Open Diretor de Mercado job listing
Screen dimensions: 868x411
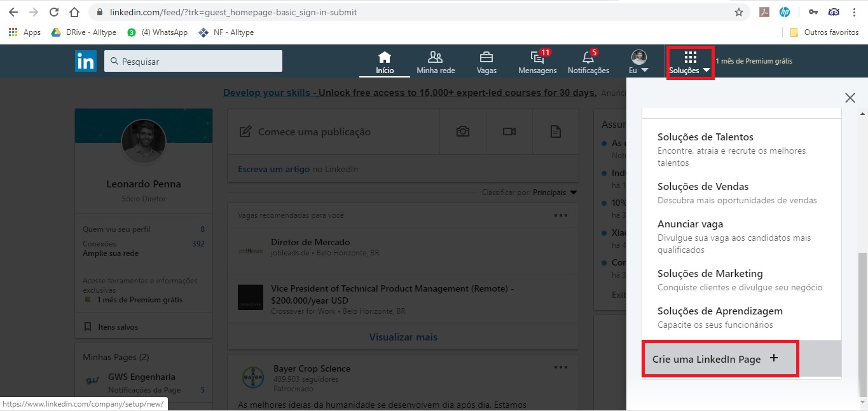pos(310,242)
